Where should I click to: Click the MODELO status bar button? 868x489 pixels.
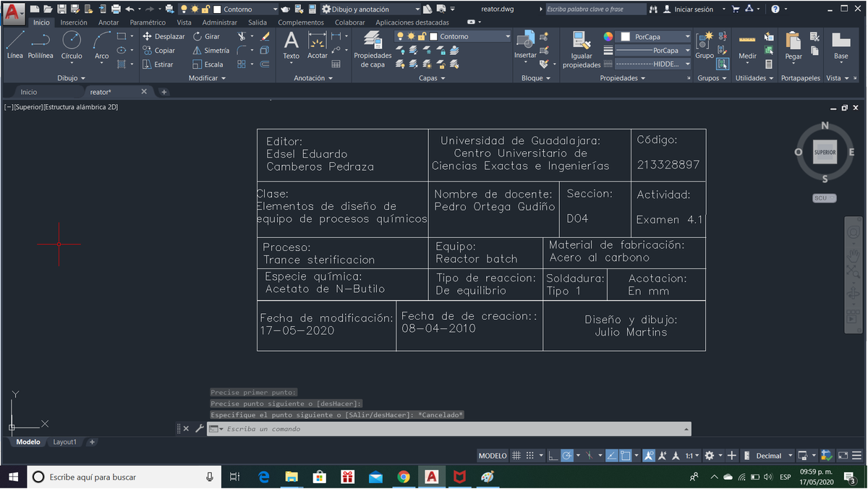(493, 456)
